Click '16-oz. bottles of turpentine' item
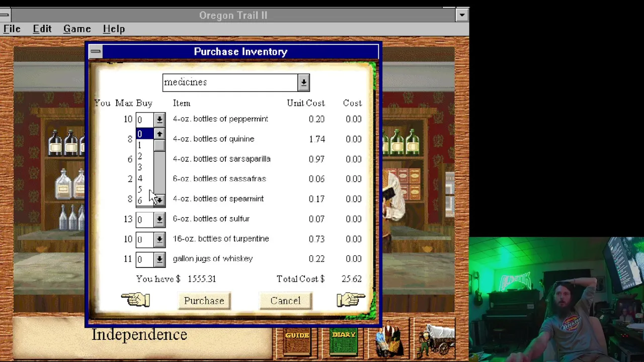The width and height of the screenshot is (644, 362). 221,239
